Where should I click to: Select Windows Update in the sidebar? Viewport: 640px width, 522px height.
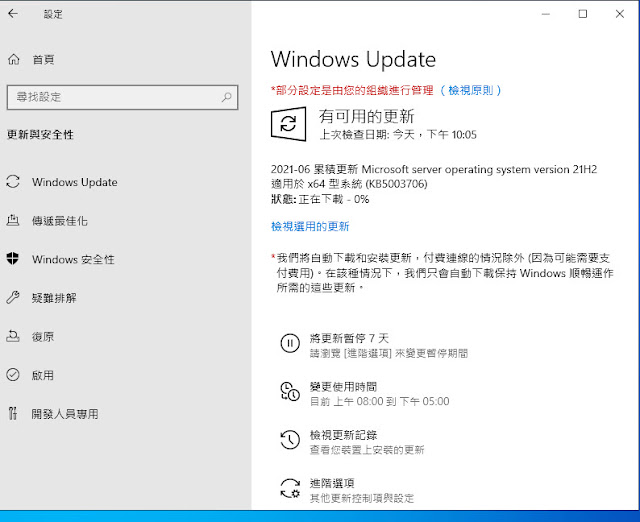click(75, 182)
